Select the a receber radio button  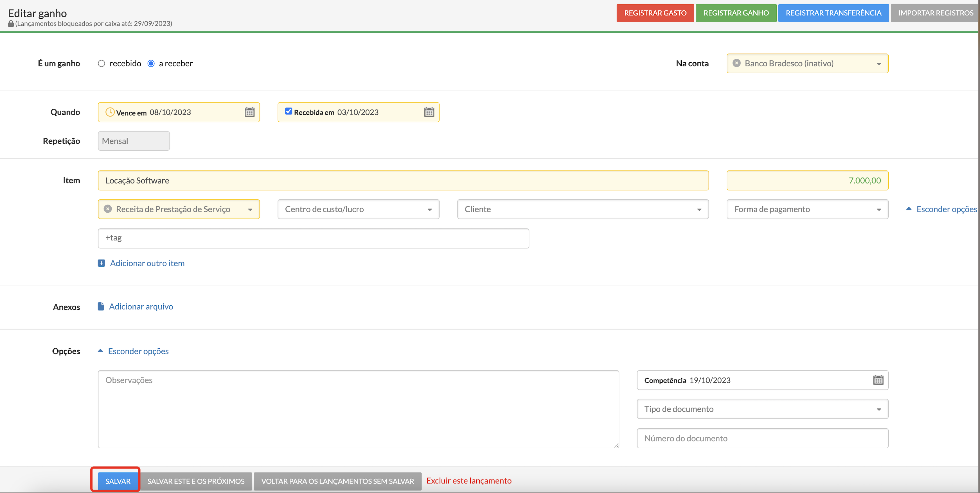click(x=151, y=63)
